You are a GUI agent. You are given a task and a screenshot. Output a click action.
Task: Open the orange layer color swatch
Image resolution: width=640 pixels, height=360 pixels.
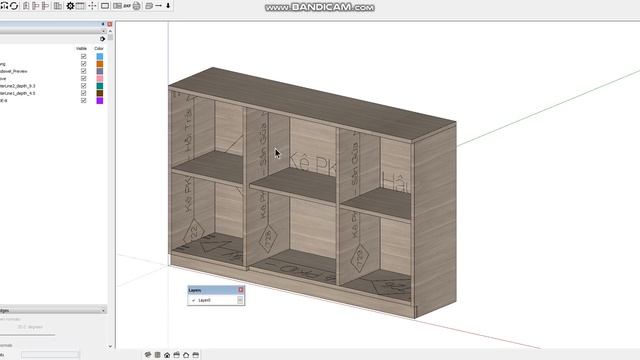(100, 64)
